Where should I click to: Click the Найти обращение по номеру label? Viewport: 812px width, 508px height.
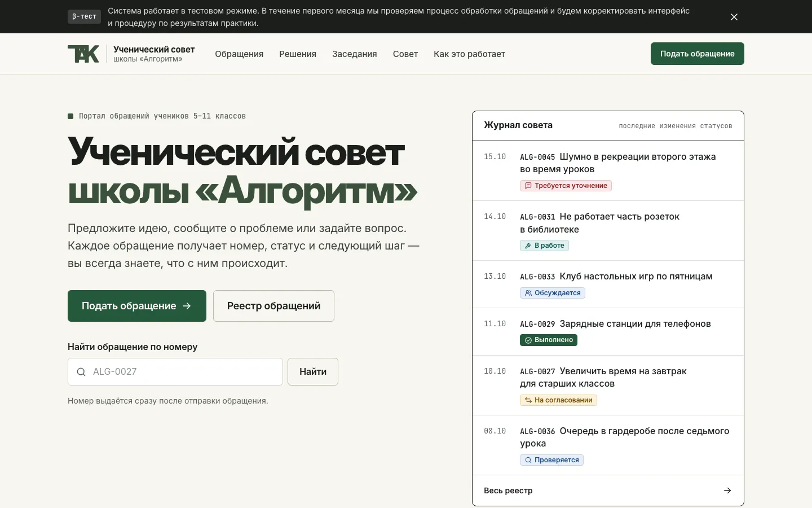133,347
